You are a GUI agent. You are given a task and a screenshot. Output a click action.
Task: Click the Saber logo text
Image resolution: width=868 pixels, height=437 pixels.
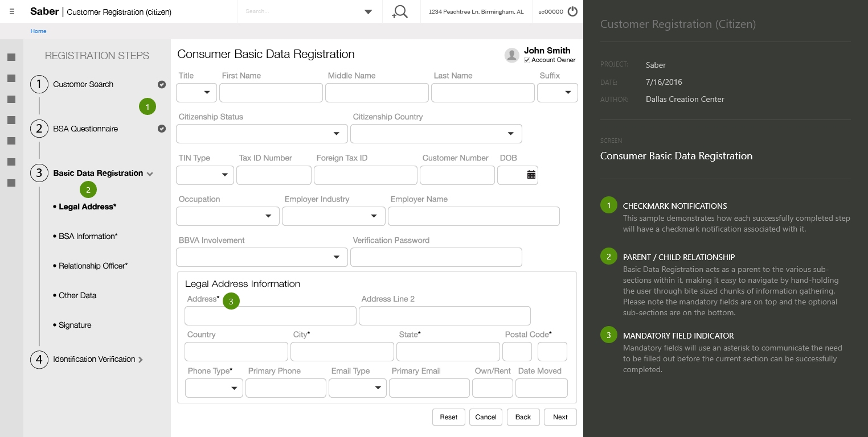(x=44, y=11)
